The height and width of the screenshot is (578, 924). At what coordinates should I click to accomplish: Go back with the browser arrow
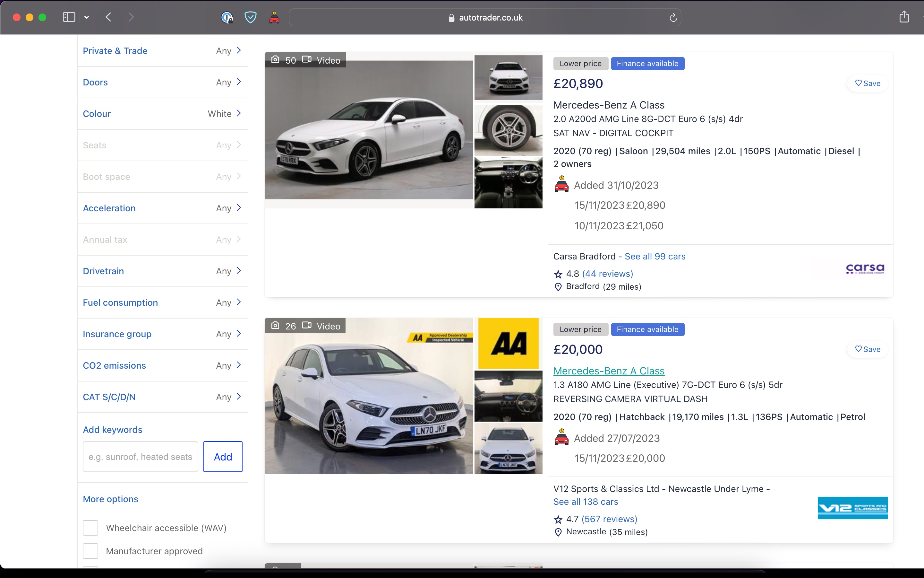[108, 17]
